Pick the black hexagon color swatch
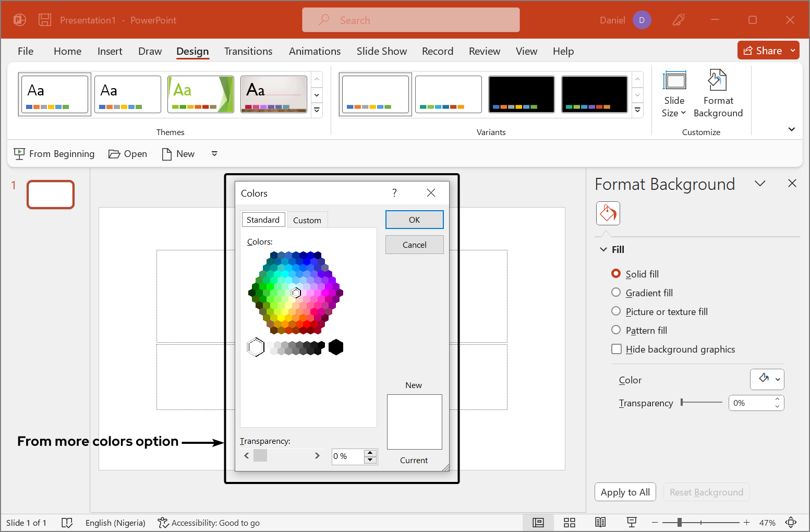The width and height of the screenshot is (810, 532). (336, 347)
